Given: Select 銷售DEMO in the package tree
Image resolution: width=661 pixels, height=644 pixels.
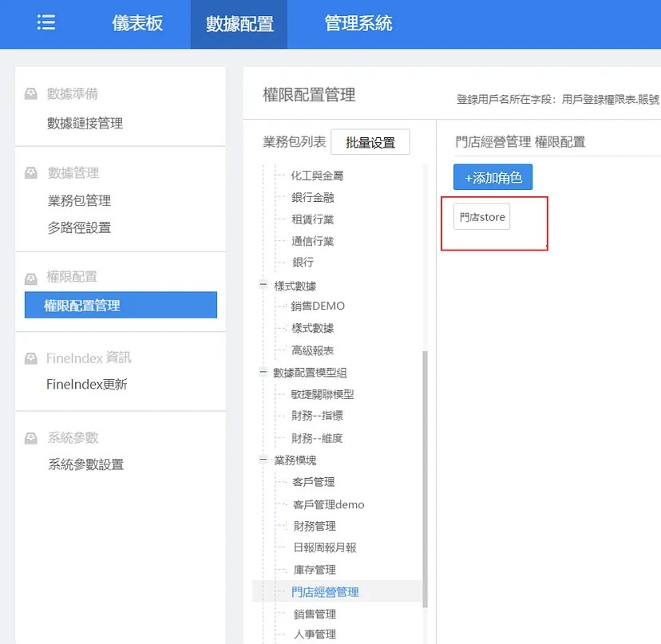Looking at the screenshot, I should pyautogui.click(x=318, y=306).
